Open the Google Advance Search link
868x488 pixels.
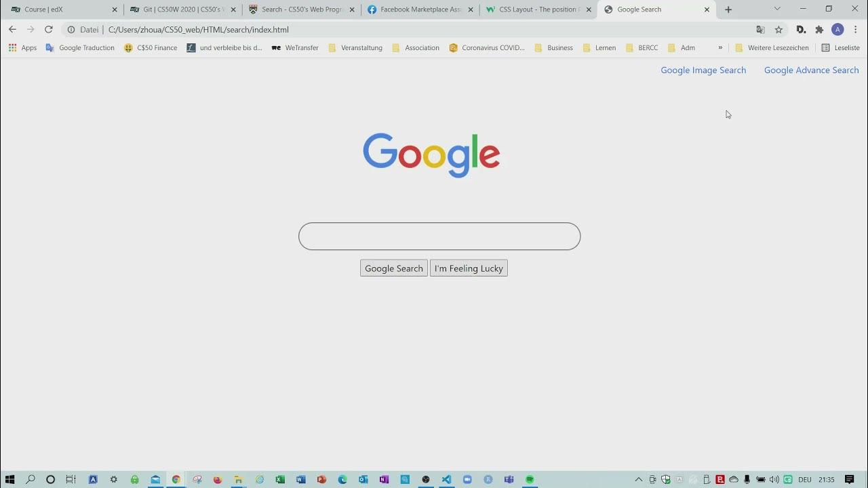click(x=811, y=70)
